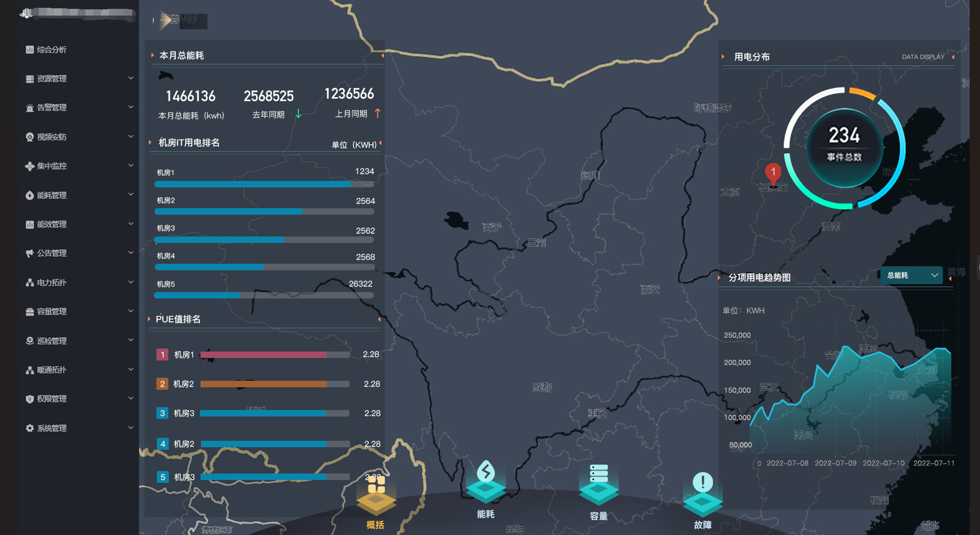Click the red 机房1 PUE bar

pos(275,355)
